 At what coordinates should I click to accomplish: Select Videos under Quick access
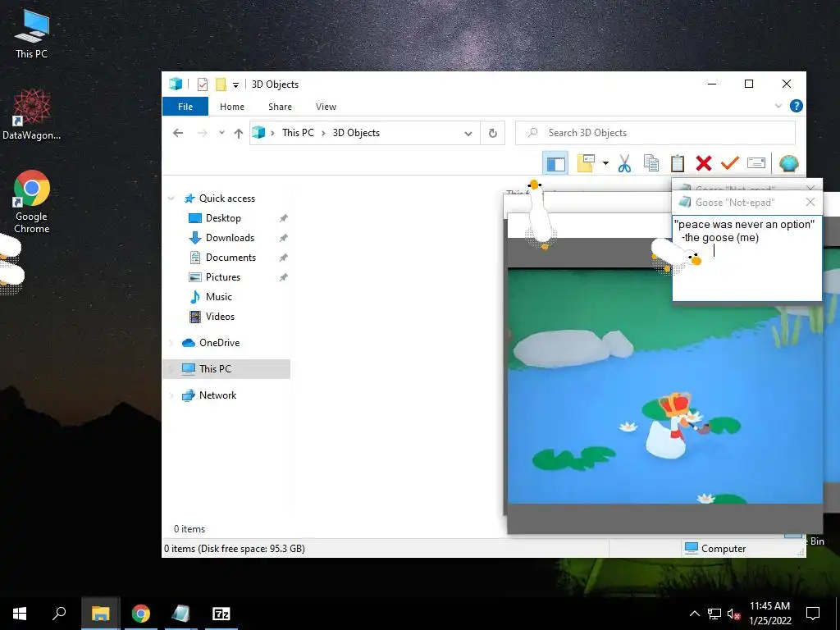coord(220,317)
